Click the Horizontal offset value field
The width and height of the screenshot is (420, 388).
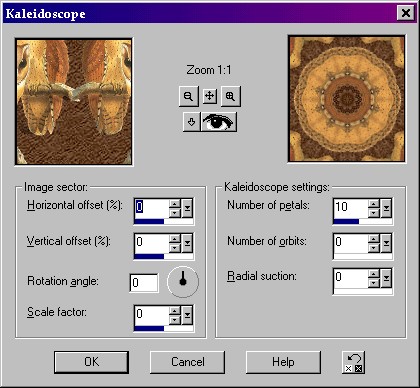pyautogui.click(x=152, y=208)
